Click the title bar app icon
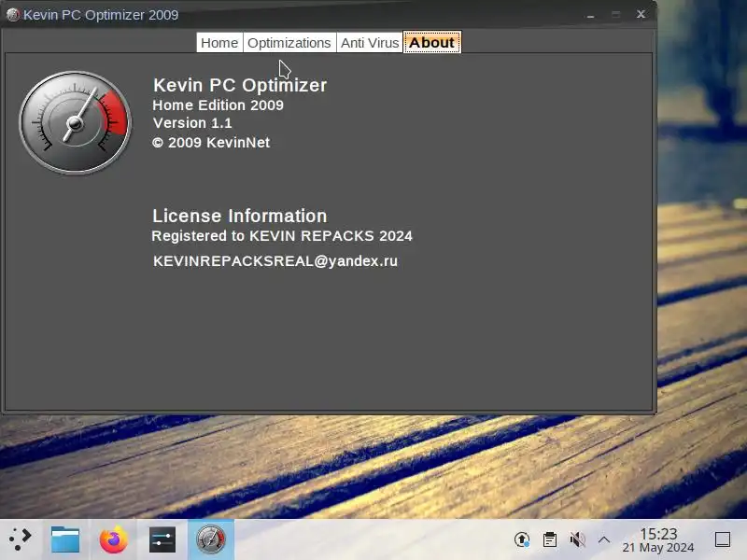The image size is (747, 560). click(x=12, y=15)
